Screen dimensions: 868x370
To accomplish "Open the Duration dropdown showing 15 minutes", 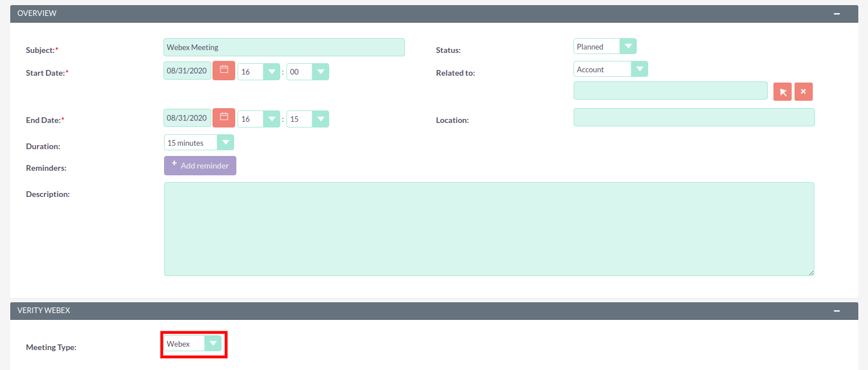I will click(x=199, y=143).
